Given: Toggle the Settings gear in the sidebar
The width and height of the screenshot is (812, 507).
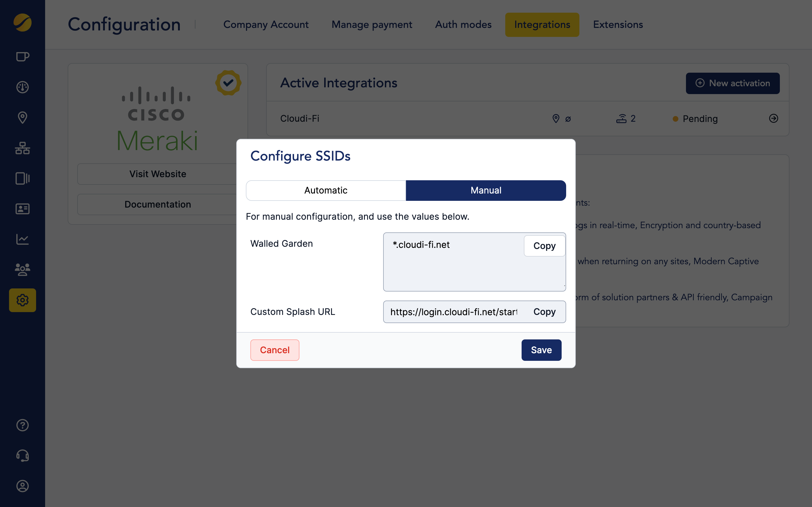Looking at the screenshot, I should [x=22, y=300].
